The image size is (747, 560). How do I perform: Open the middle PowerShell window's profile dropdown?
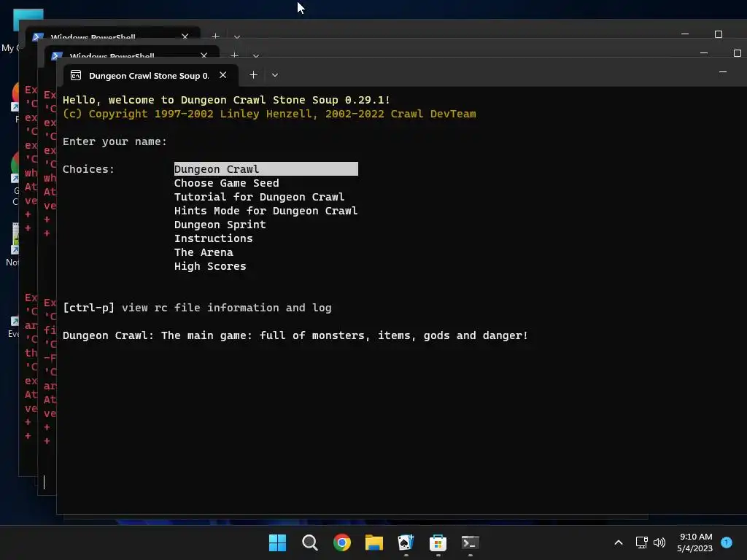[256, 55]
